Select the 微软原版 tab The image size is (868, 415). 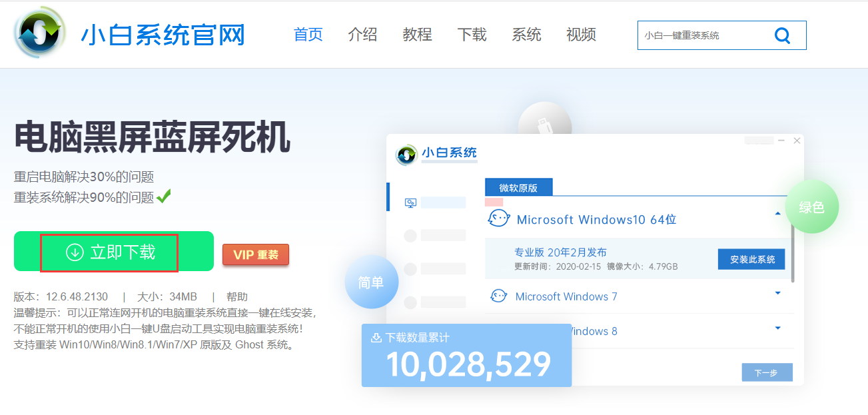tap(518, 188)
